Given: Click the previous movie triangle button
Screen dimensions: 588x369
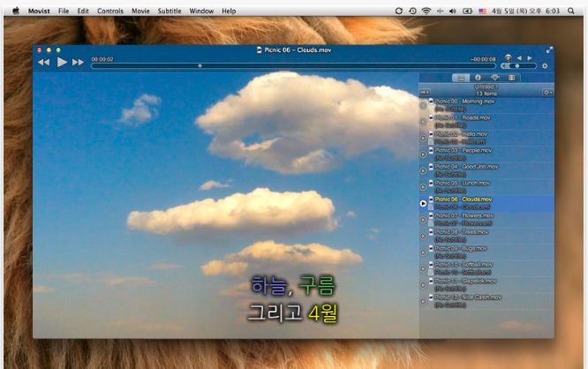Looking at the screenshot, I should pyautogui.click(x=519, y=57).
